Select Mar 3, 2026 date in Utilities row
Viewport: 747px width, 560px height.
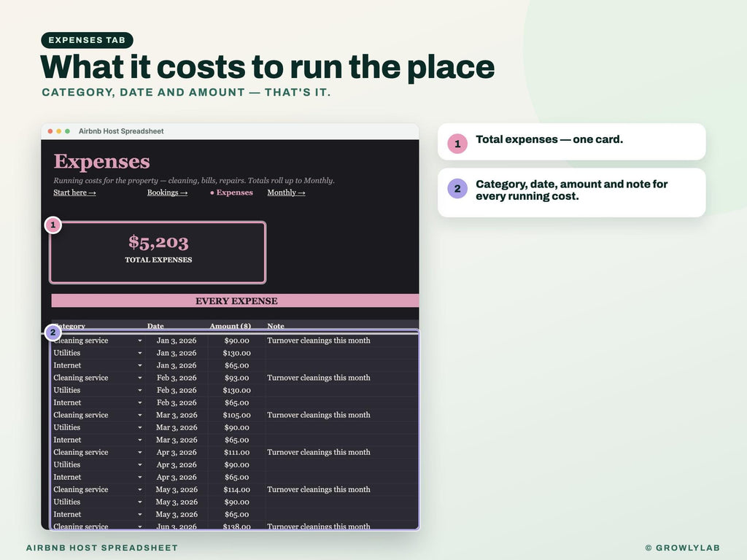177,427
